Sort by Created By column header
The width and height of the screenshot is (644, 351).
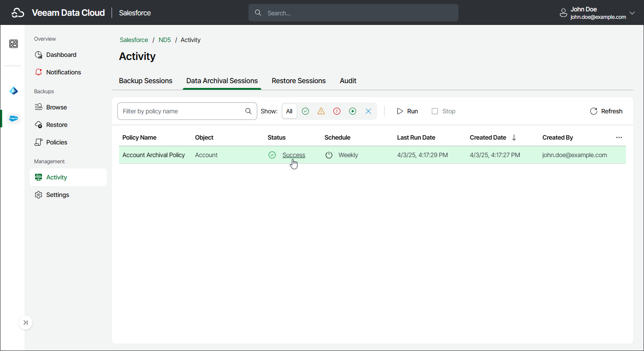pos(558,137)
